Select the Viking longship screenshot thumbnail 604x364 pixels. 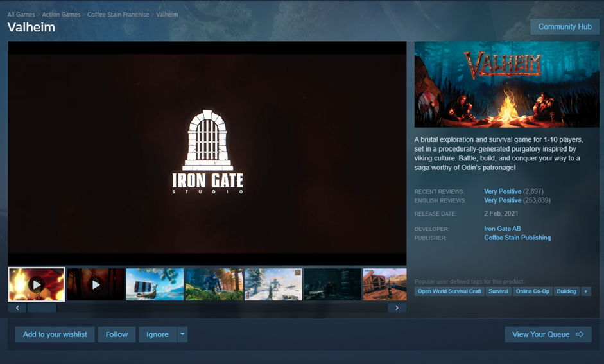[x=155, y=284]
